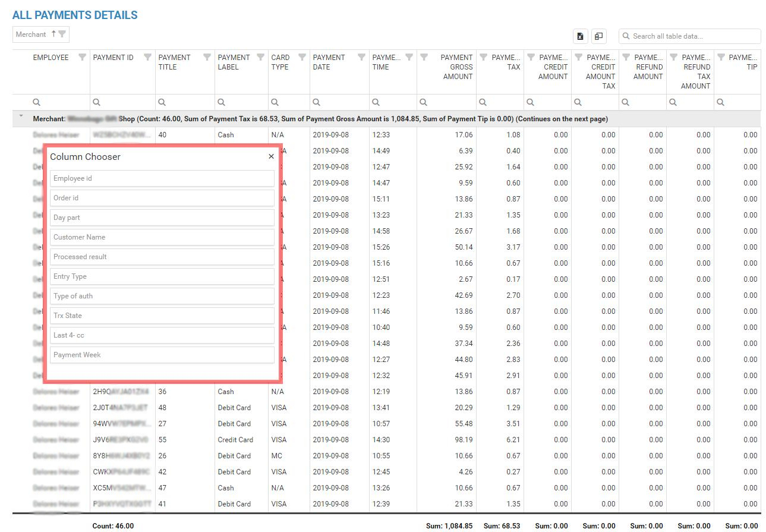Select Type of auth in Column Chooser
The width and height of the screenshot is (766, 532).
tap(162, 296)
